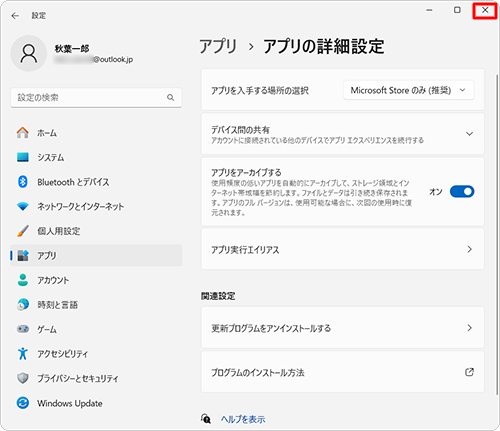This screenshot has height=431, width=500.
Task: Open Bluetooth とデバイス settings
Action: (x=96, y=182)
